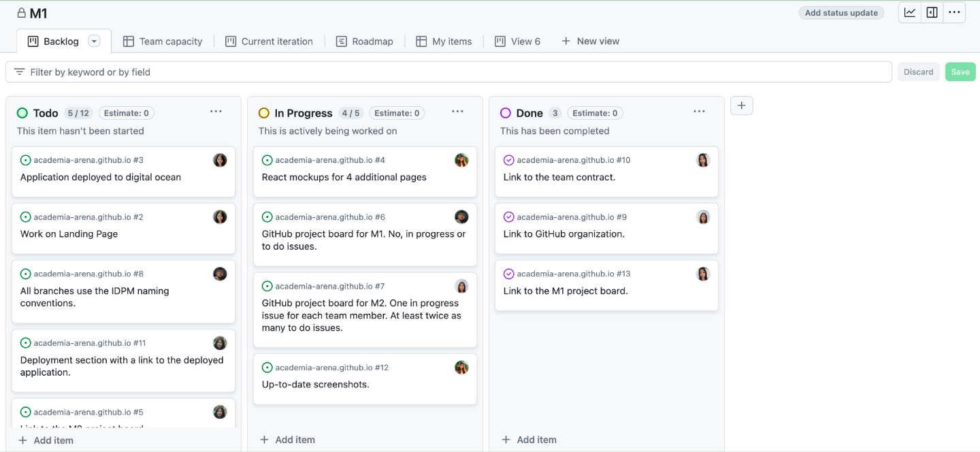Open the 'Work on Landing Page' issue link
This screenshot has height=452, width=980.
coord(69,234)
